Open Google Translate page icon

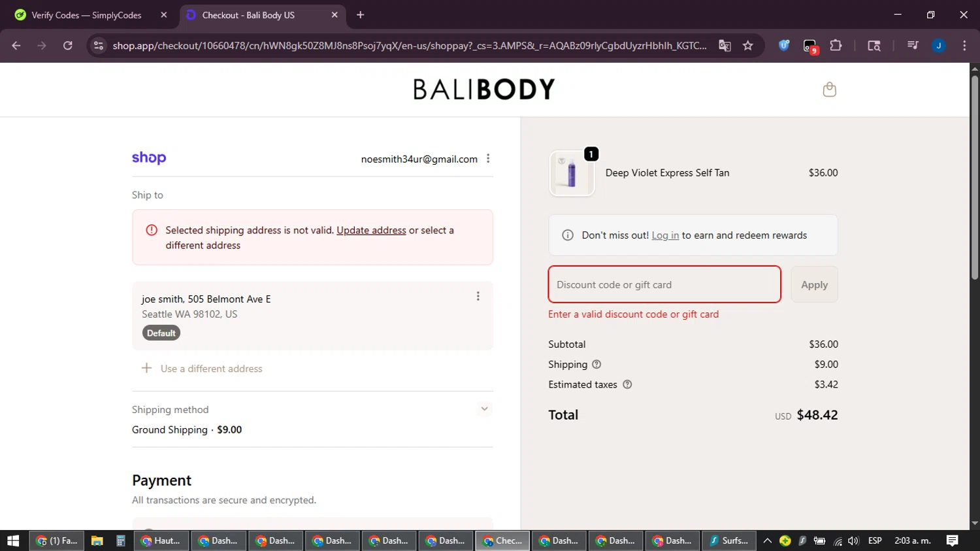pos(725,46)
